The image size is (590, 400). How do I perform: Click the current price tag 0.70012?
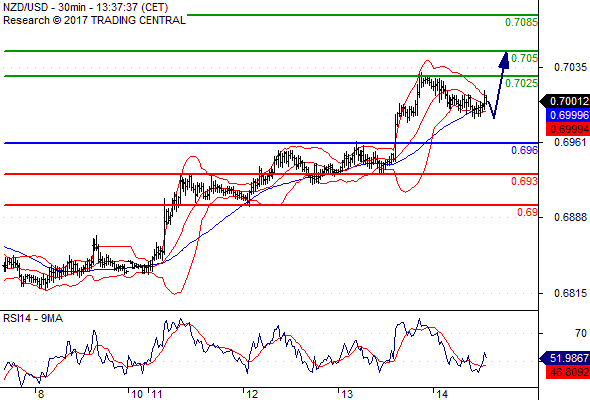(x=565, y=101)
